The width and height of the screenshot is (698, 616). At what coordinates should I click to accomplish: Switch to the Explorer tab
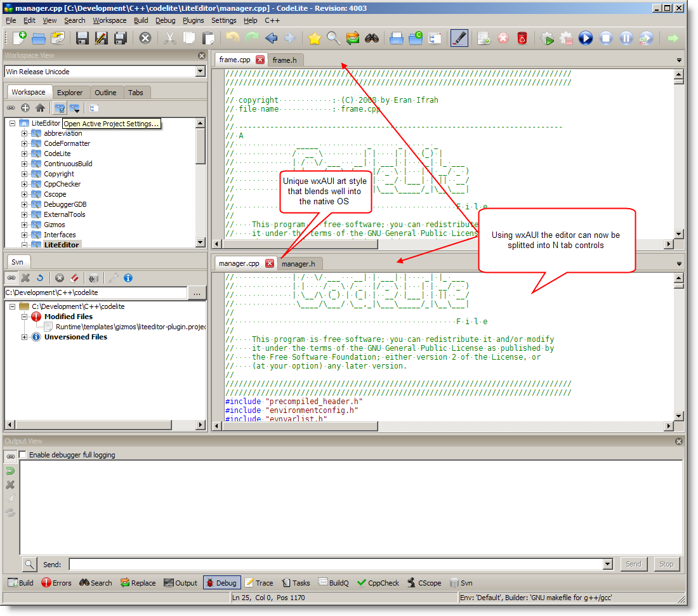tap(69, 93)
